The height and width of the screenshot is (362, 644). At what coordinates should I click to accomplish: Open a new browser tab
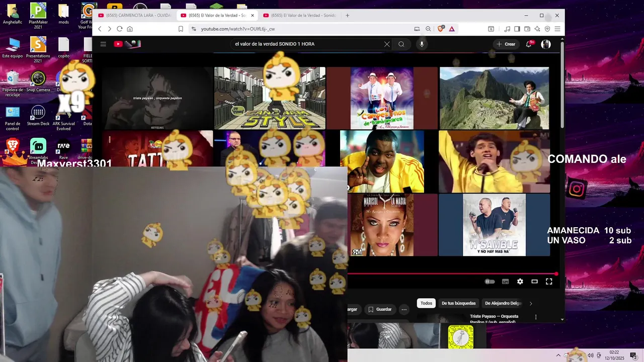point(347,16)
